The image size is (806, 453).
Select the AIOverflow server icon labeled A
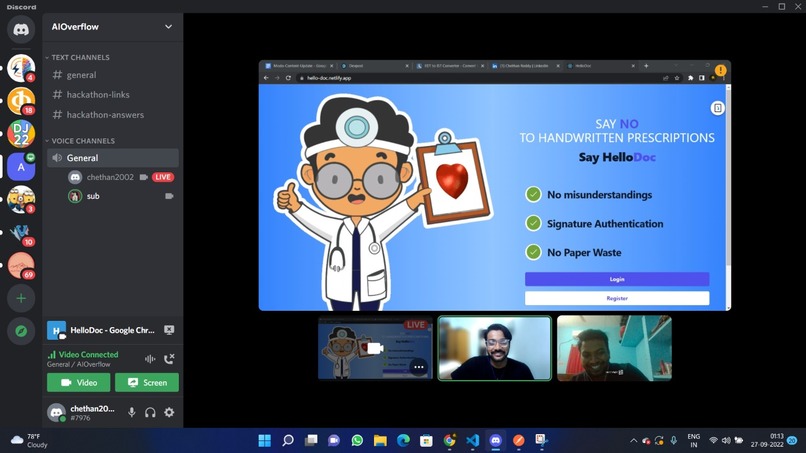(21, 167)
